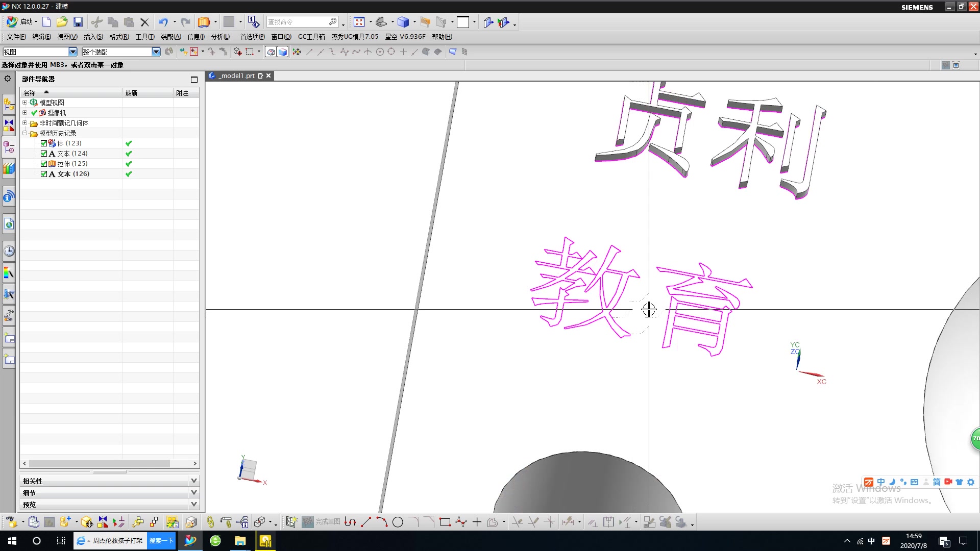980x551 pixels.
Task: Click the Save icon in top toolbar
Action: 78,22
